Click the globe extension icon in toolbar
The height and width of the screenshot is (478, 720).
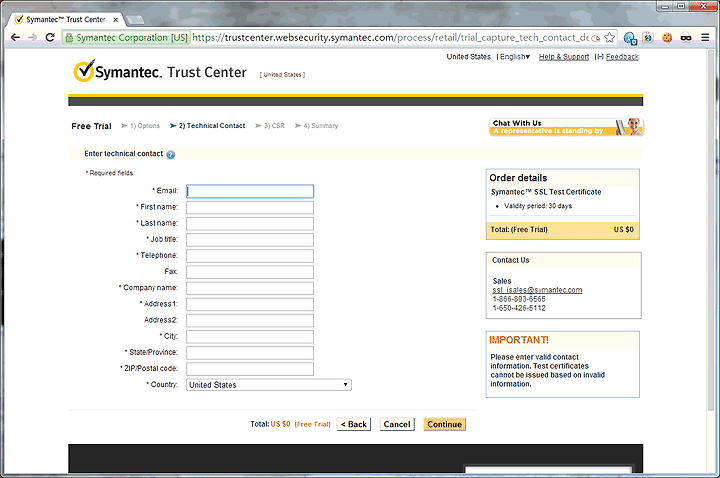[x=630, y=38]
